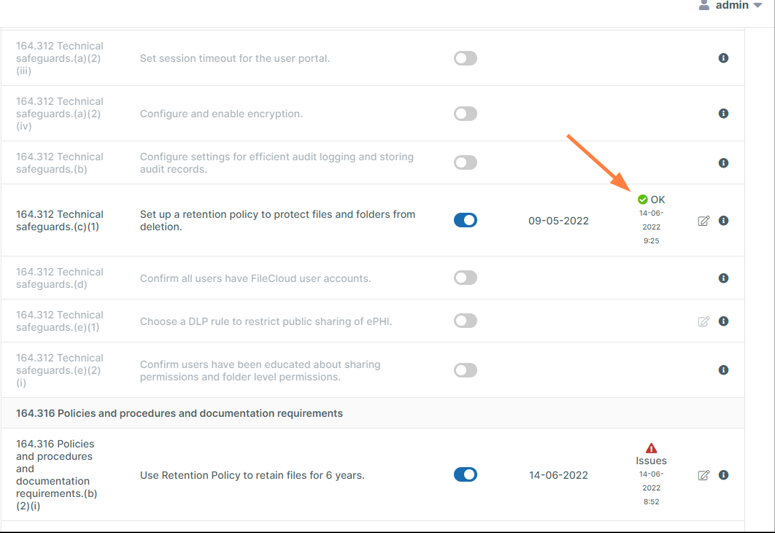Edit the DLP rule for ePHI sharing
The width and height of the screenshot is (775, 533).
click(703, 322)
